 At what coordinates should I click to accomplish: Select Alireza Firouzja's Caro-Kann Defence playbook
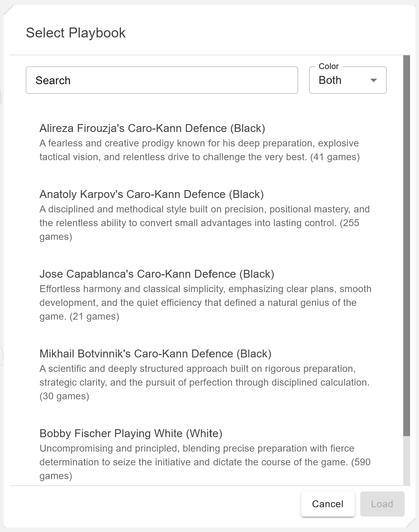(152, 128)
